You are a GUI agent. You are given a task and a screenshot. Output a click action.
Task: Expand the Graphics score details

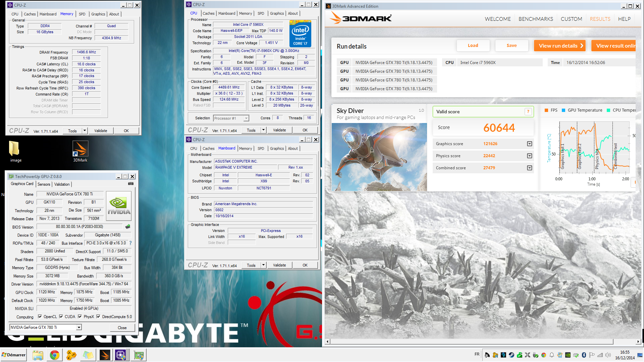530,144
